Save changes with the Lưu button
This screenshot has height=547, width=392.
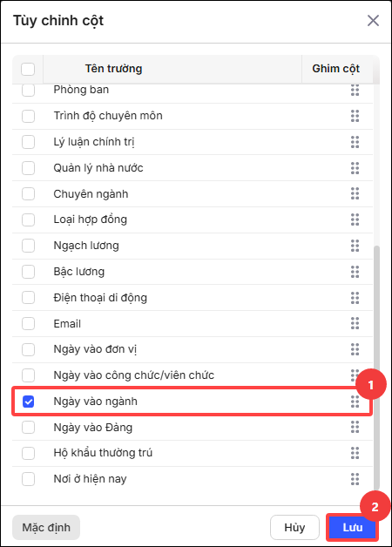(x=353, y=527)
